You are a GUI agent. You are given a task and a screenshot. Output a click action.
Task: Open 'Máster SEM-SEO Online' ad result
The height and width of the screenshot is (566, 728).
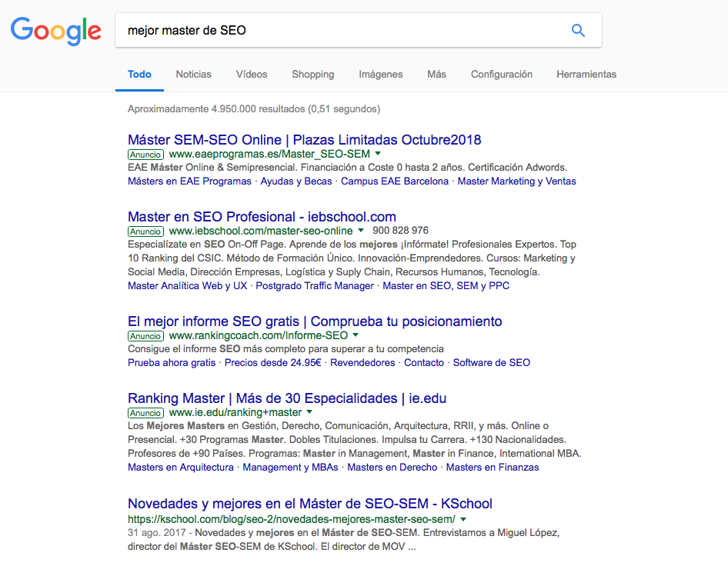tap(304, 140)
